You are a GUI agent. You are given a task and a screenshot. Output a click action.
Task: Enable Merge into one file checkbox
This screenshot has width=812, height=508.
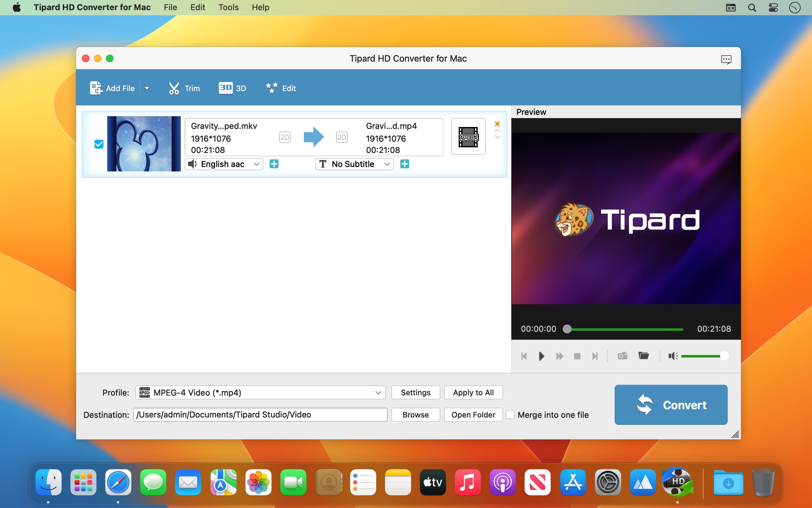[510, 415]
